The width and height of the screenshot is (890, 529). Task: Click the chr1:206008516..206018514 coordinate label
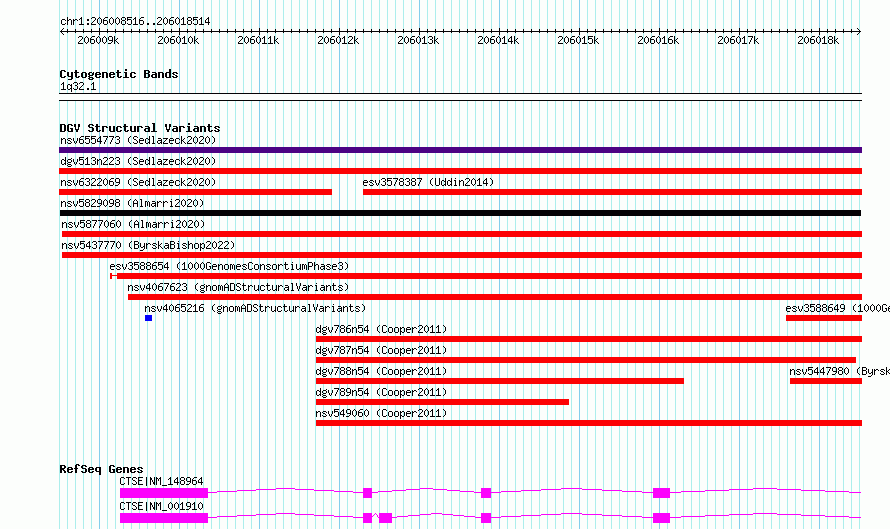[135, 21]
